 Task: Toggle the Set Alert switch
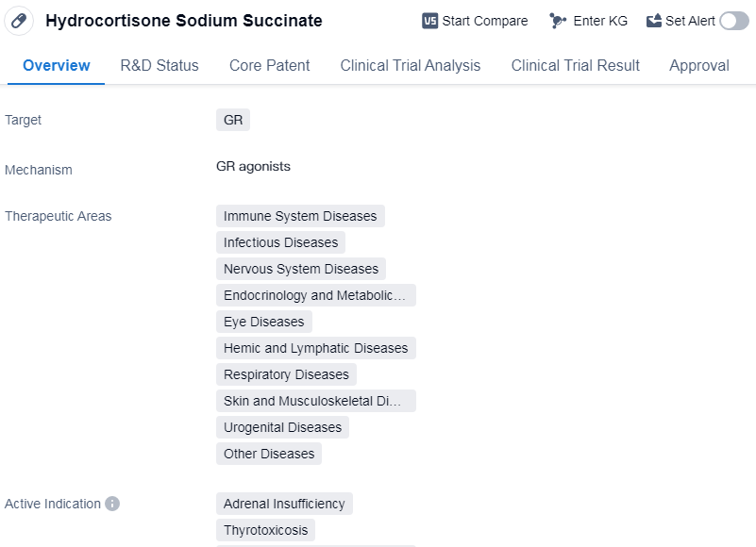(x=733, y=21)
